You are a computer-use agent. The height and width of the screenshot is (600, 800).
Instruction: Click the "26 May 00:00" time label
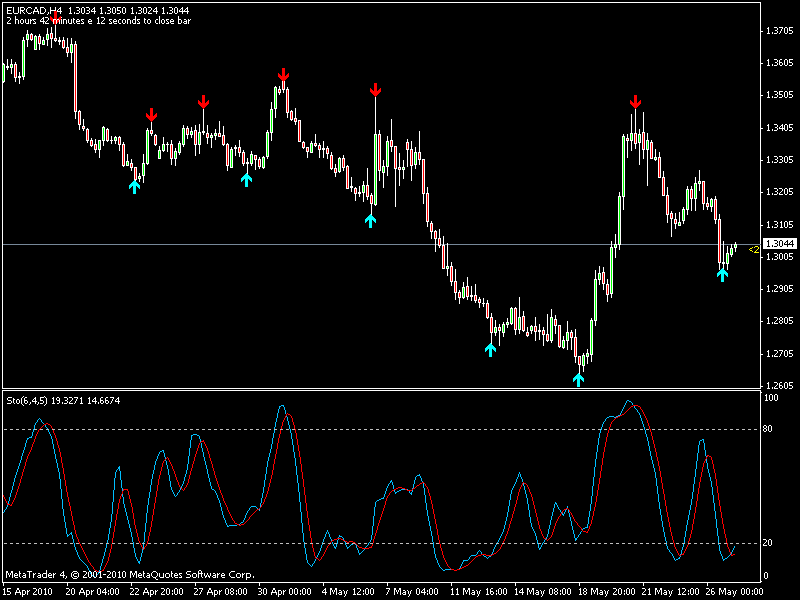tap(734, 592)
